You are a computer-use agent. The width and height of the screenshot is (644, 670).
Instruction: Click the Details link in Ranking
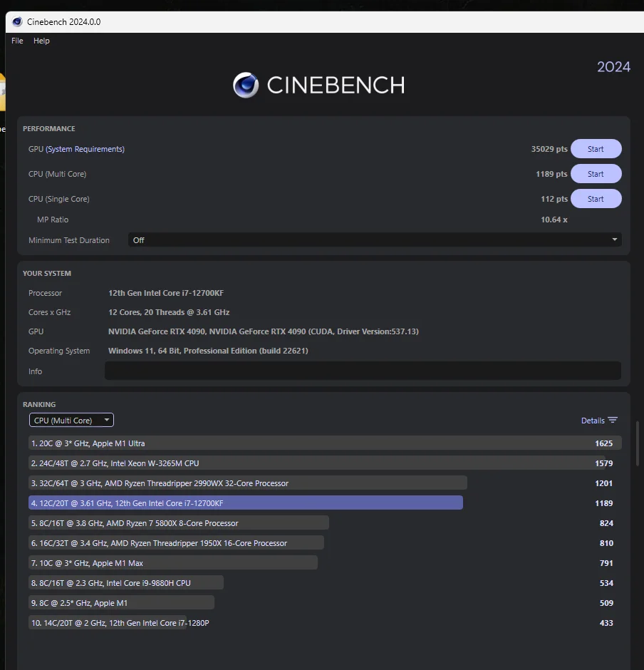point(593,421)
